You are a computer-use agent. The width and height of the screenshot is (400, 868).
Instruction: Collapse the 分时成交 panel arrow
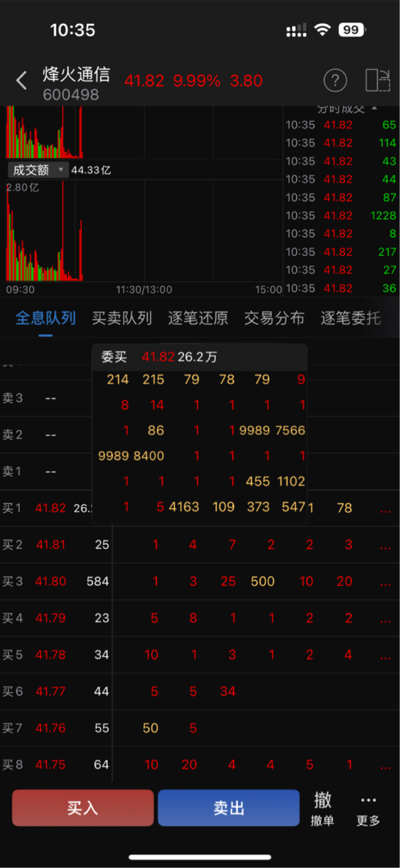tap(374, 108)
